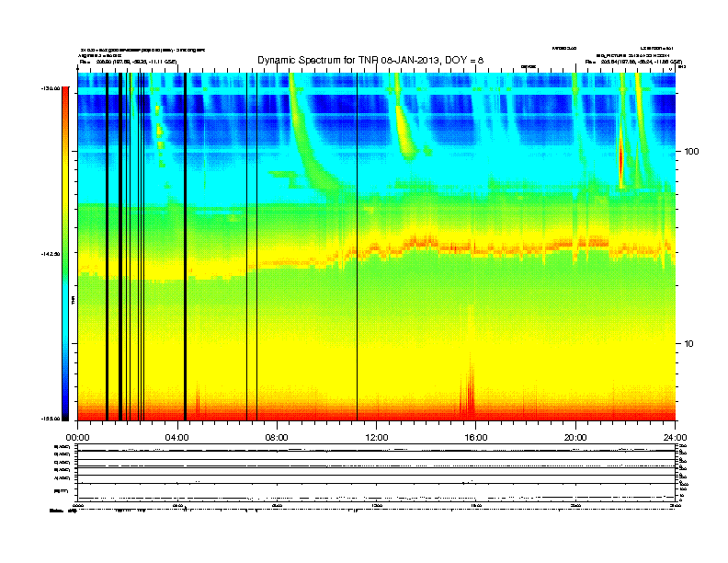Click the large 04:00 time axis label

tap(177, 437)
